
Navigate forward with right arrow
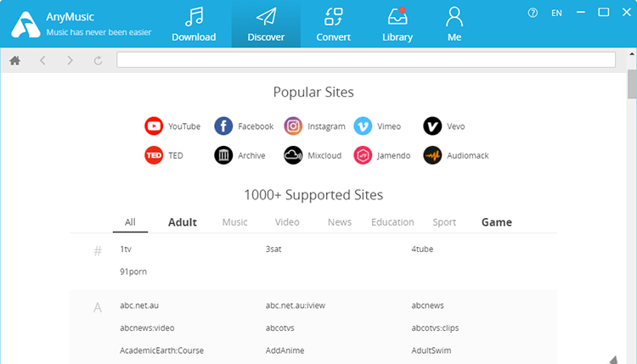(70, 60)
